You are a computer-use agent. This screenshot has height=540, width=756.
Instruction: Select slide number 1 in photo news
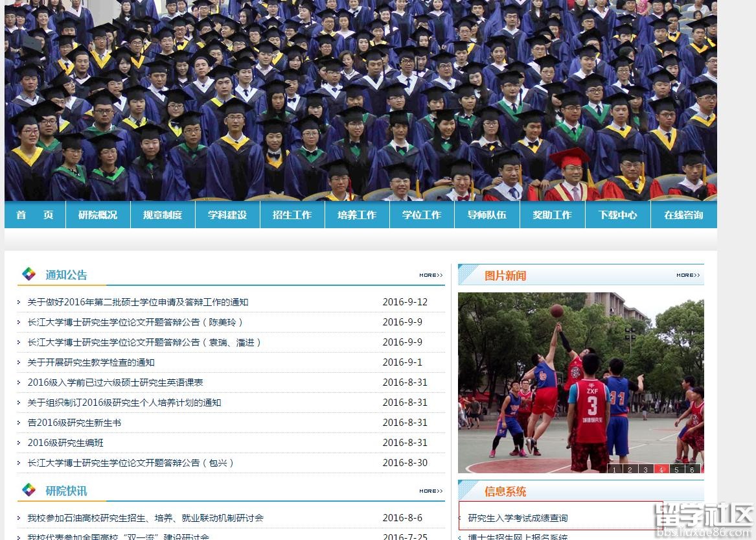614,469
